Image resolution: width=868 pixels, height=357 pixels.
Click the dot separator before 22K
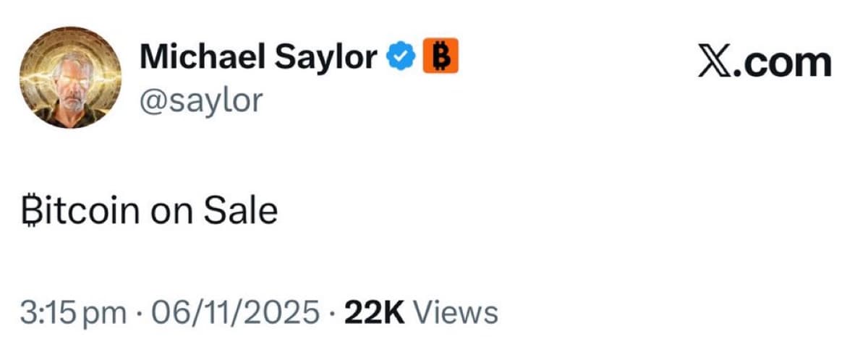331,314
